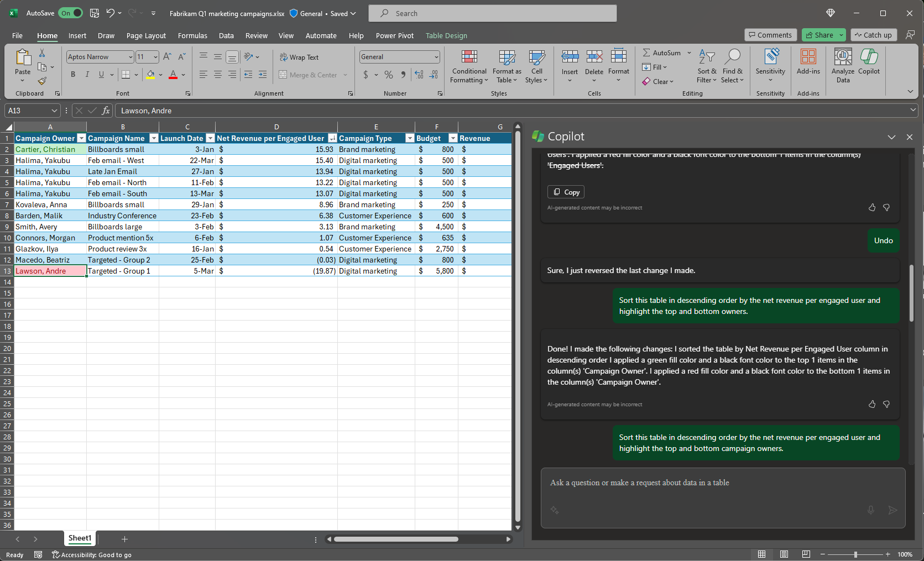Click the Catch up button
This screenshot has width=924, height=561.
[x=874, y=35]
